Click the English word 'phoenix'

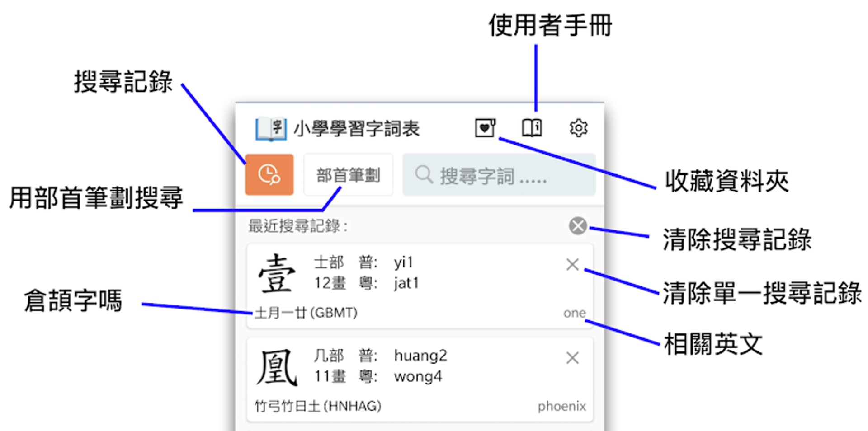tap(562, 407)
